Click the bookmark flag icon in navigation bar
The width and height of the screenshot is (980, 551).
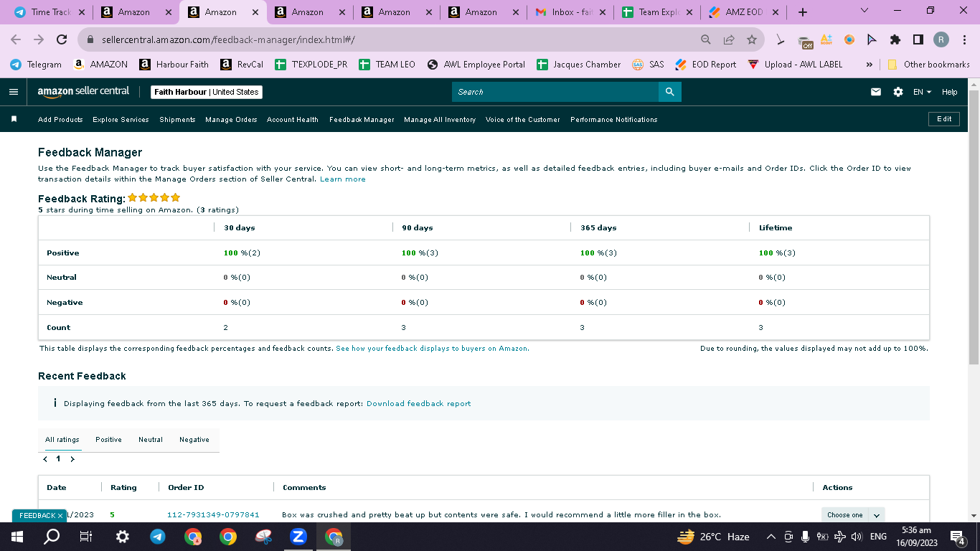[x=14, y=119]
